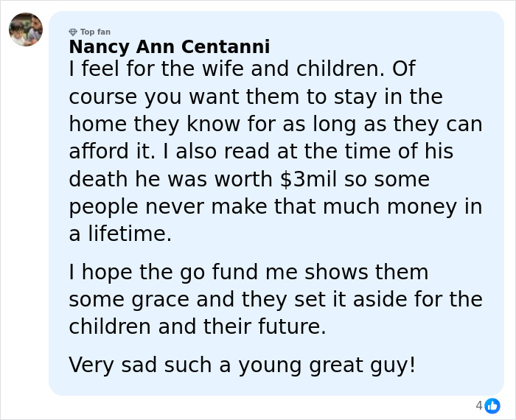
Task: Click the Top fan diamond icon
Action: 73,32
